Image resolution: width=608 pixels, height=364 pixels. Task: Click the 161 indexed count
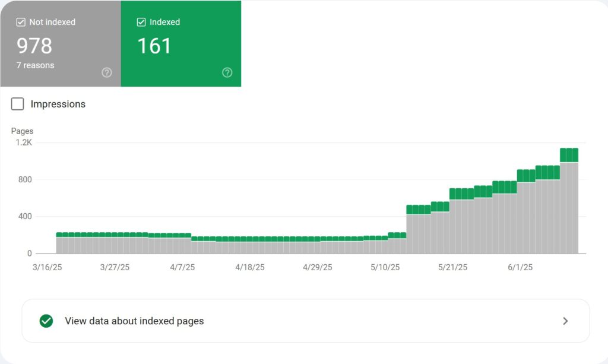point(154,46)
